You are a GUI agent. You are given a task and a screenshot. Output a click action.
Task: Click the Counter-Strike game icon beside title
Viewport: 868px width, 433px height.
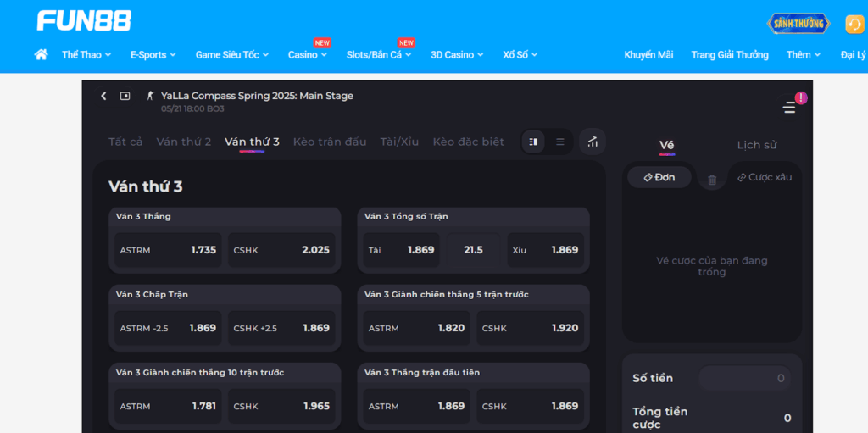[x=150, y=96]
